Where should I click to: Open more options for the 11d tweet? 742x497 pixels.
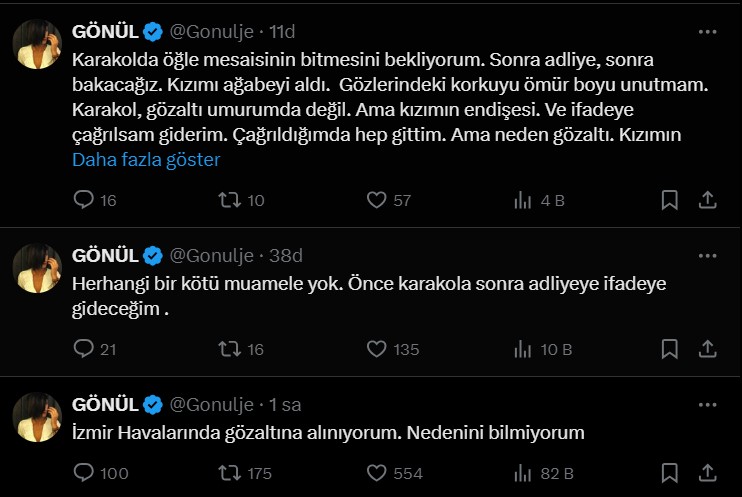(706, 31)
